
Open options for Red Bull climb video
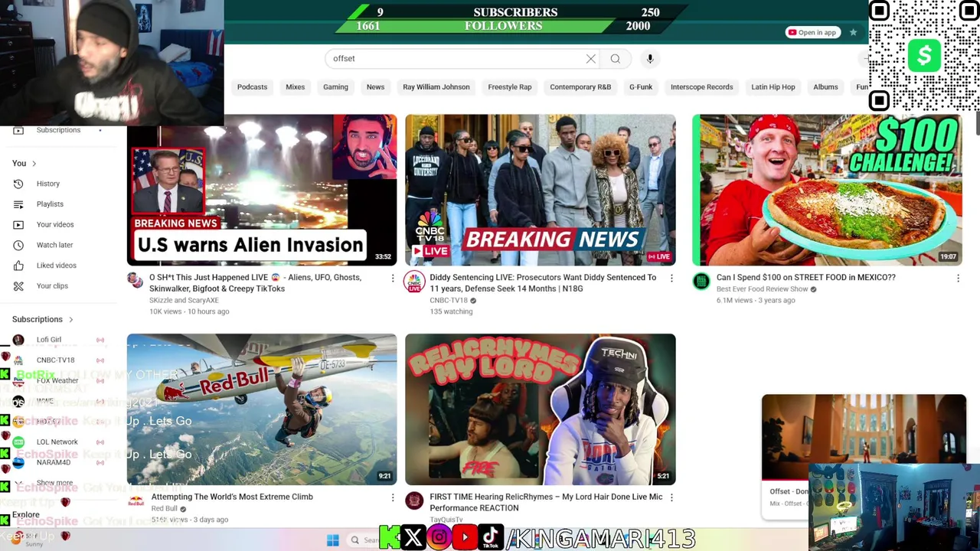(x=393, y=497)
